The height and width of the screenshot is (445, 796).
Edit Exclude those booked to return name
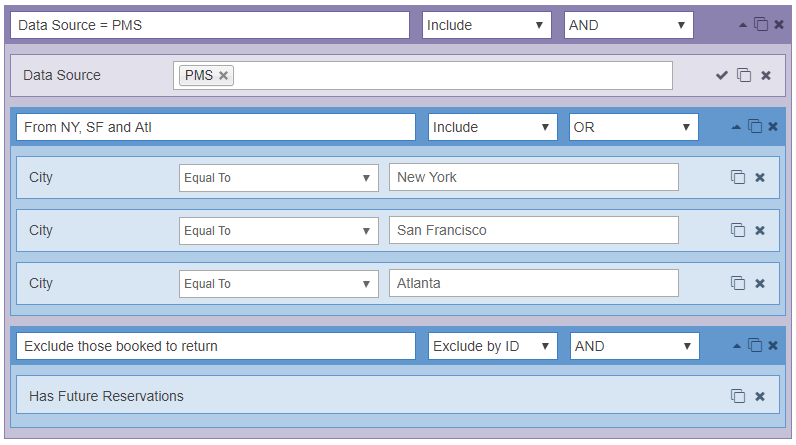tap(216, 346)
